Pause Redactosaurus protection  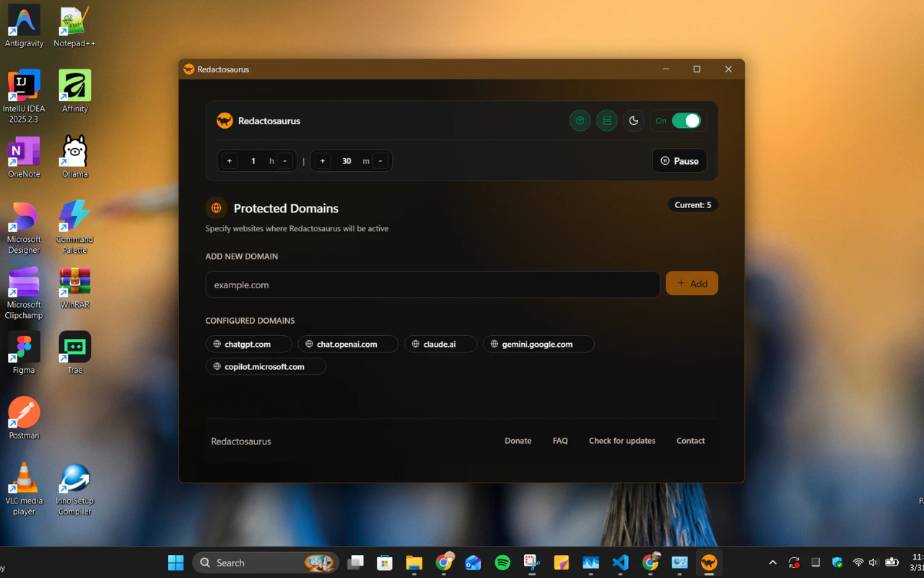tap(679, 161)
